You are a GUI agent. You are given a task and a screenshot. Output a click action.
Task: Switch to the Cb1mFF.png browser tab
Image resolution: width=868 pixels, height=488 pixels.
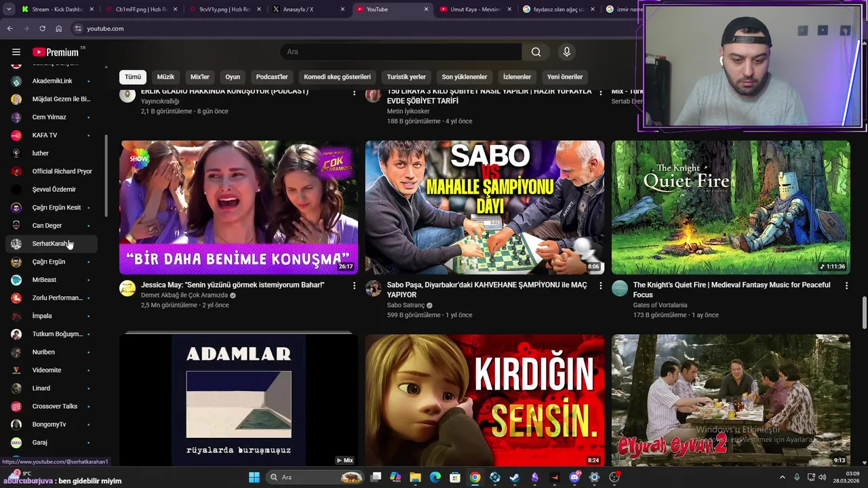click(x=141, y=9)
